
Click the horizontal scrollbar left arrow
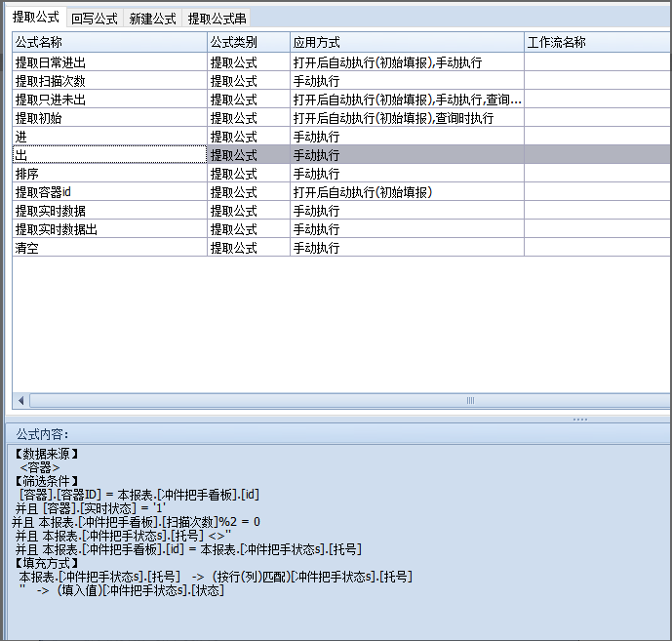20,401
